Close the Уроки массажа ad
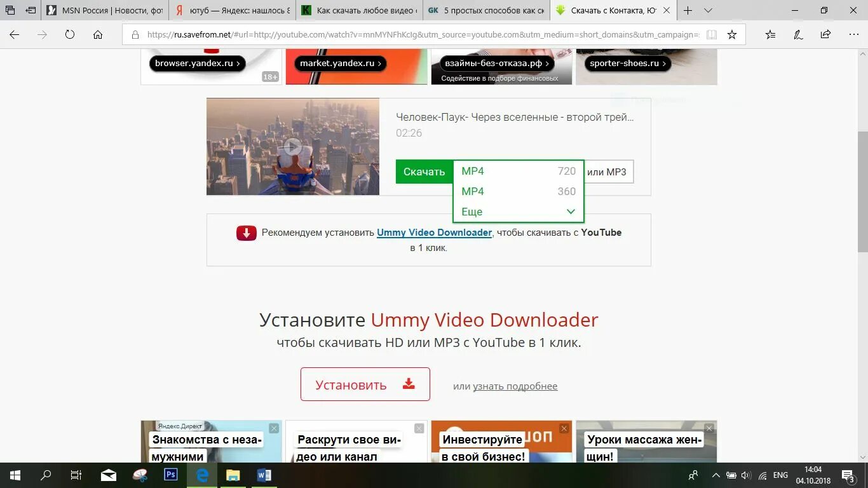868x488 pixels. point(709,428)
